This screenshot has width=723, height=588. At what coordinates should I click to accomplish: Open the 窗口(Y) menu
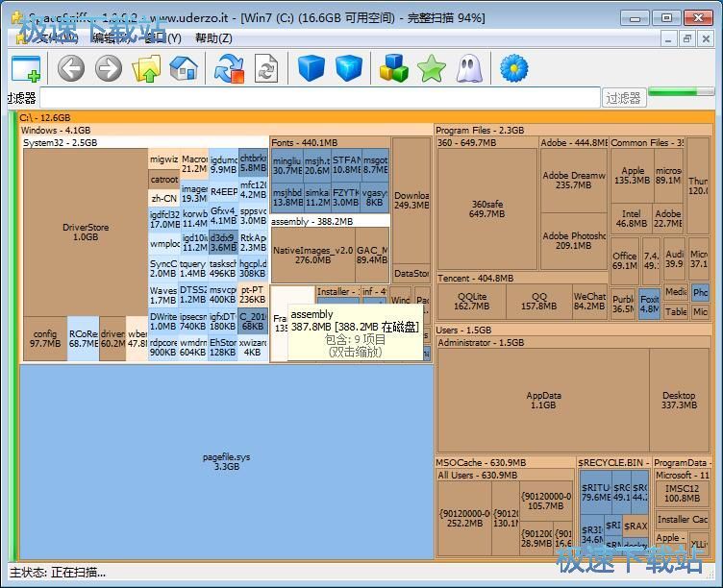pos(163,38)
